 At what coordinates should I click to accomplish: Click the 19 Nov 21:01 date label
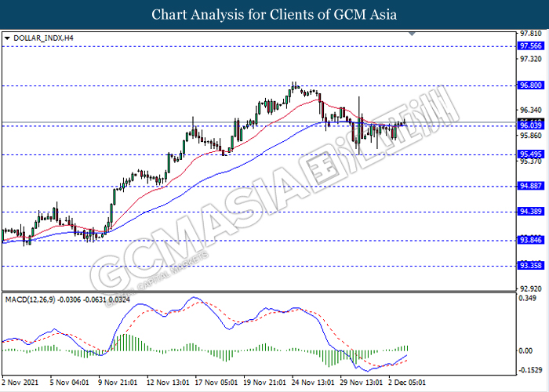[x=265, y=383]
